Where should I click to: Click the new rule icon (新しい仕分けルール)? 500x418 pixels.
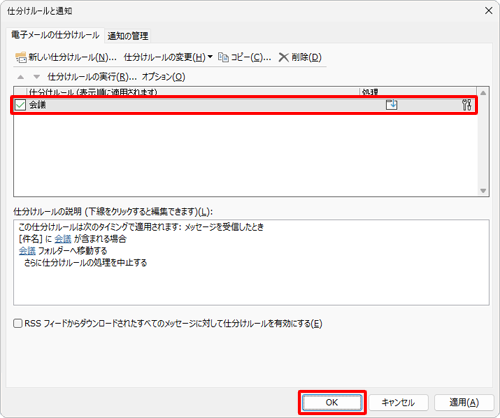(21, 57)
